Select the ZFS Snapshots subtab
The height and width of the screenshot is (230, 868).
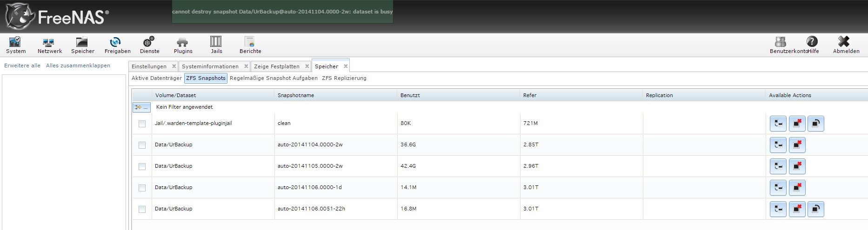(x=206, y=78)
